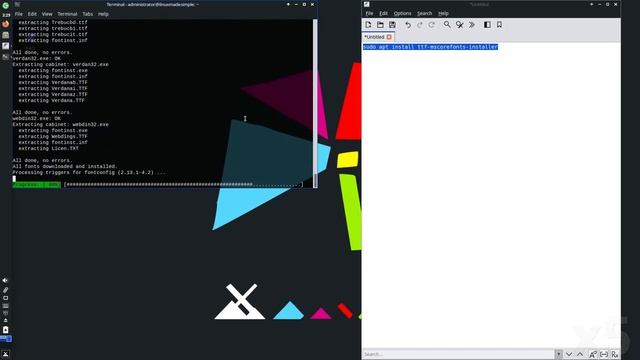This screenshot has height=360, width=640.
Task: Click the find and replace toolbar icon
Action: coord(460,25)
